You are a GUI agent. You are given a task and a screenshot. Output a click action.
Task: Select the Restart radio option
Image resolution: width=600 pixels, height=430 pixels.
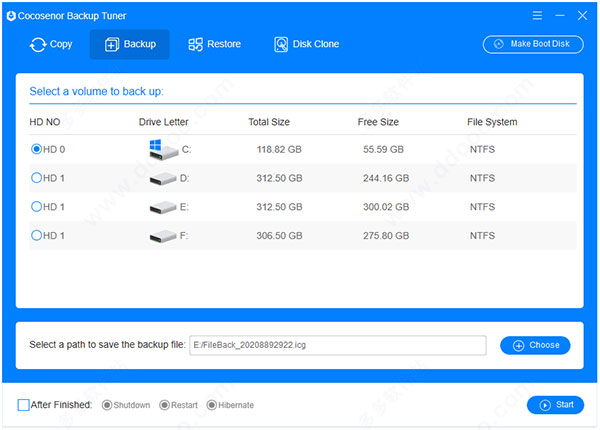(x=164, y=405)
